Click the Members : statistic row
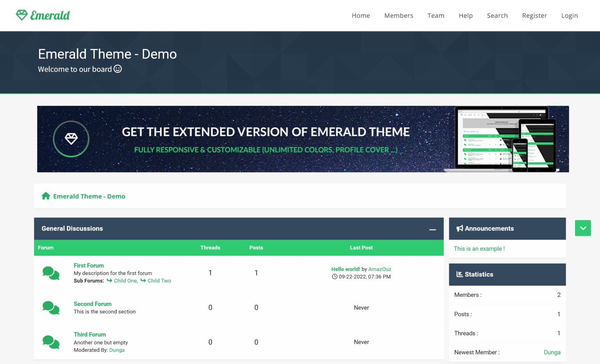600x364 pixels. coord(507,295)
